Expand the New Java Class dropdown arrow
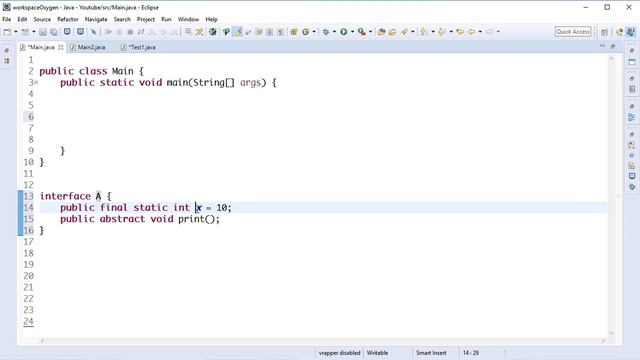 [314, 32]
